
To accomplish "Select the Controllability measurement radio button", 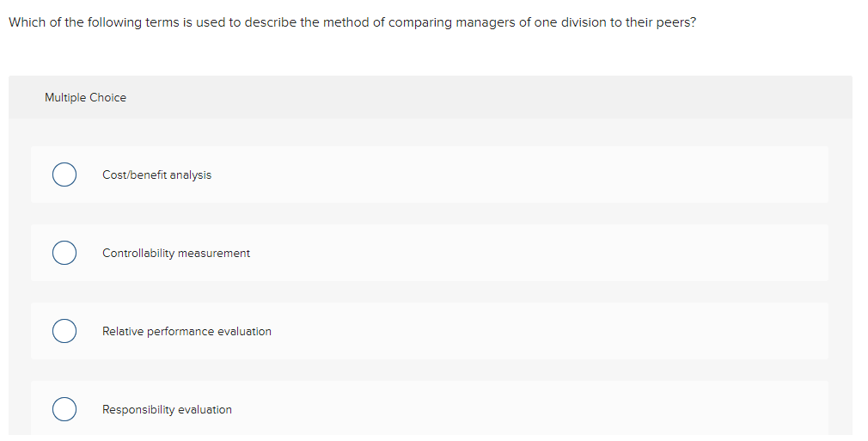I will tap(64, 254).
